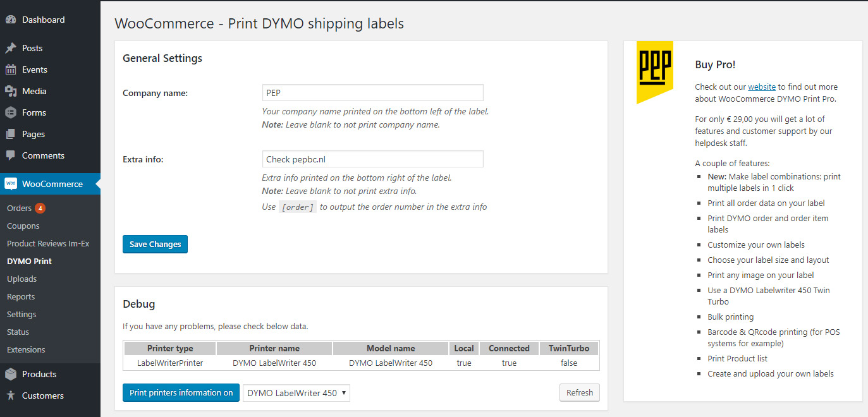The width and height of the screenshot is (868, 417).
Task: Click the Extra info text field
Action: pyautogui.click(x=372, y=159)
